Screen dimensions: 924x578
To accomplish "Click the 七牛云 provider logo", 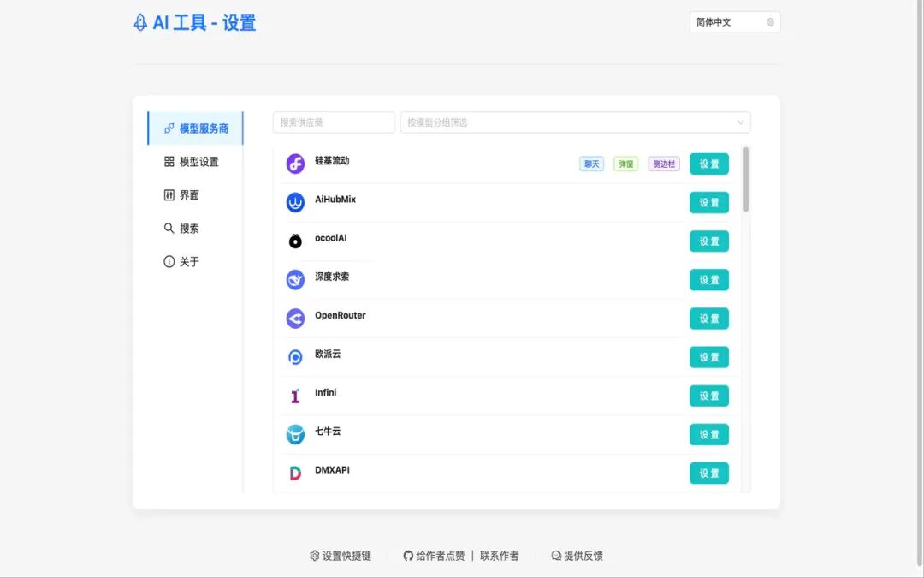I will (295, 434).
